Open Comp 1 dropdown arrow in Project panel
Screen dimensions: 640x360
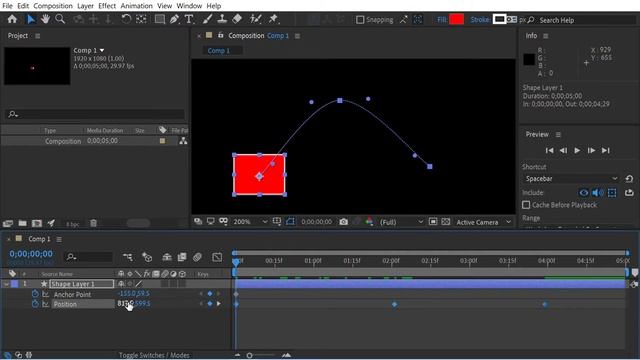pyautogui.click(x=102, y=50)
